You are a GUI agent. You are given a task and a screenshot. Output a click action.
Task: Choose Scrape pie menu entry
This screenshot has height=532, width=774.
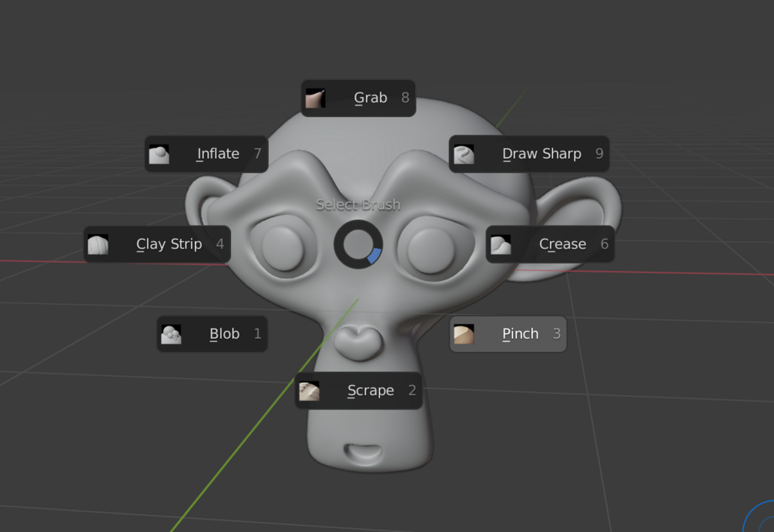click(358, 391)
